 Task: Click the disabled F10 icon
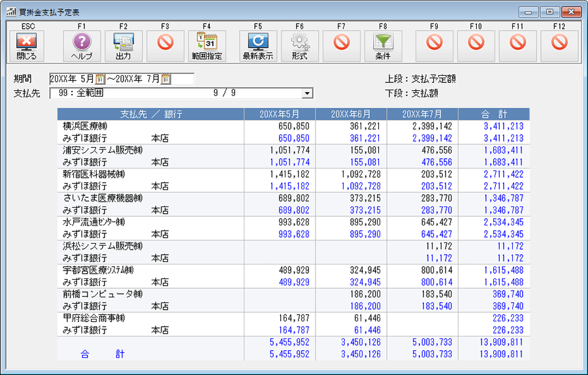click(x=476, y=46)
